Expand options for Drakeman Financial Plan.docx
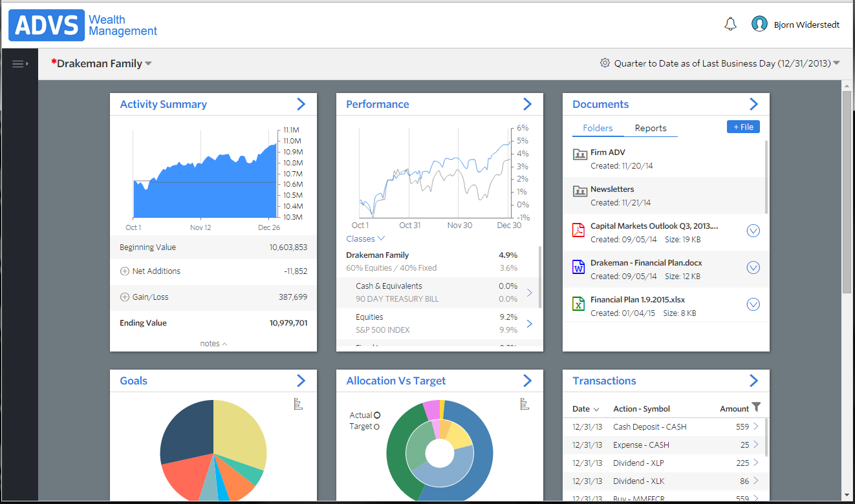 tap(753, 268)
